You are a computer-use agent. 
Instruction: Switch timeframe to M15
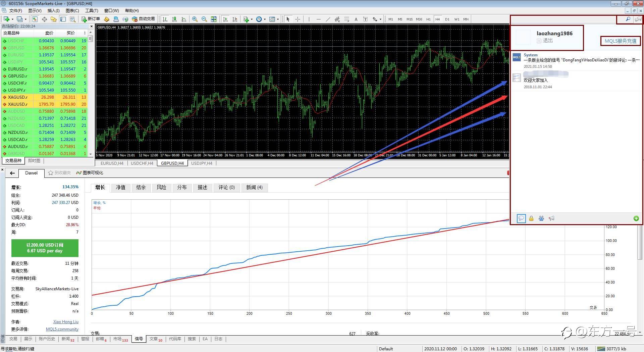pos(410,19)
